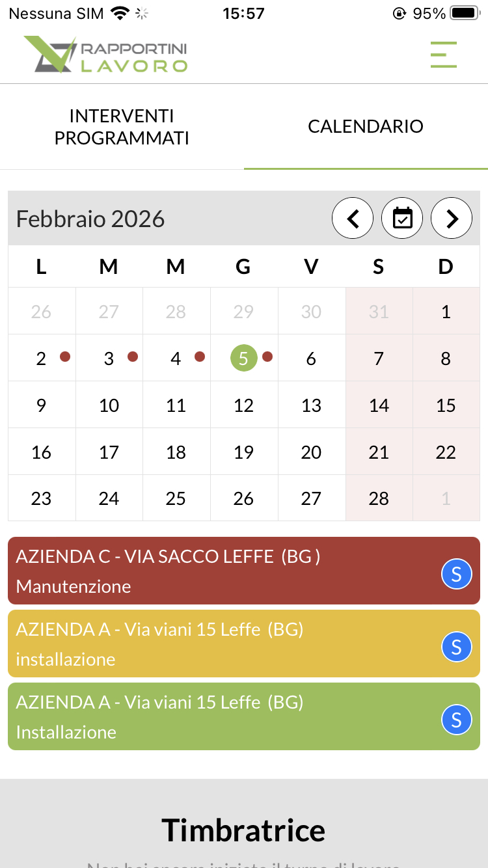Select February 2 in calendar
This screenshot has width=488, height=868.
tap(42, 359)
